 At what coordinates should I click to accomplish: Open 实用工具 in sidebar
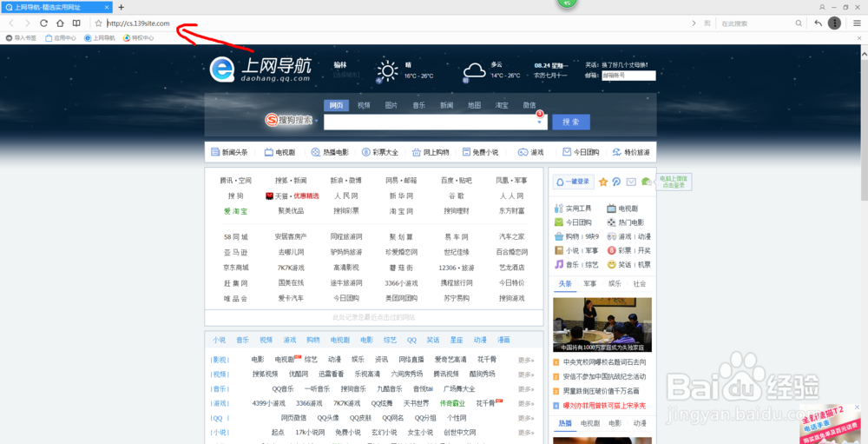point(574,209)
